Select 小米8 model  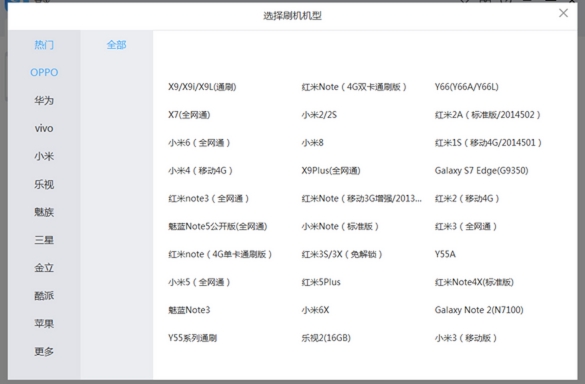tap(312, 143)
